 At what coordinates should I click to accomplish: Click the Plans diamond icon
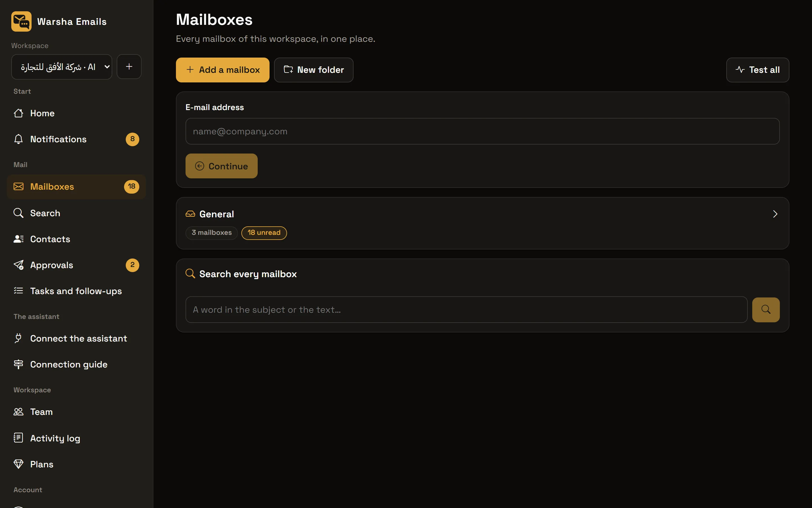point(18,464)
